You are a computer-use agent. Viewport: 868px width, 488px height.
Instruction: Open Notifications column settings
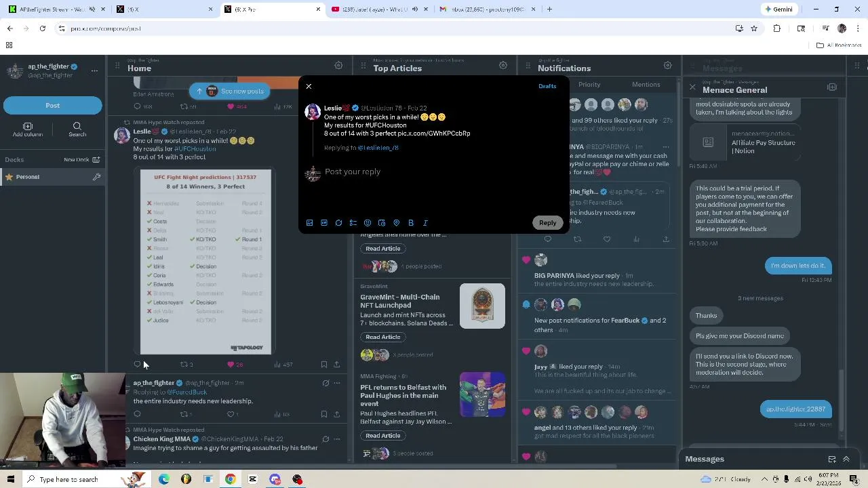(x=668, y=66)
